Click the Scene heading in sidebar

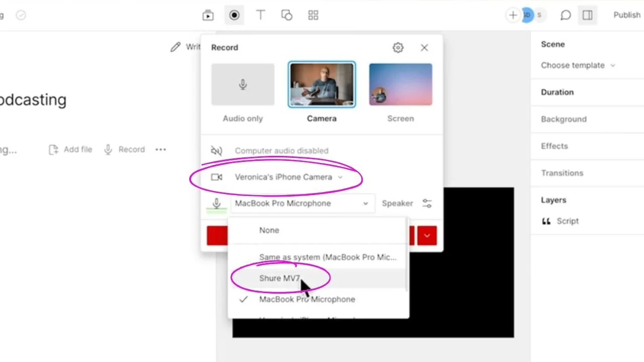coord(553,44)
